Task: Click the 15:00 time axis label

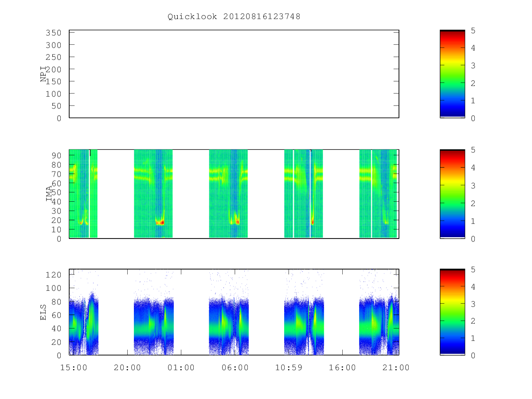Action: click(x=74, y=368)
